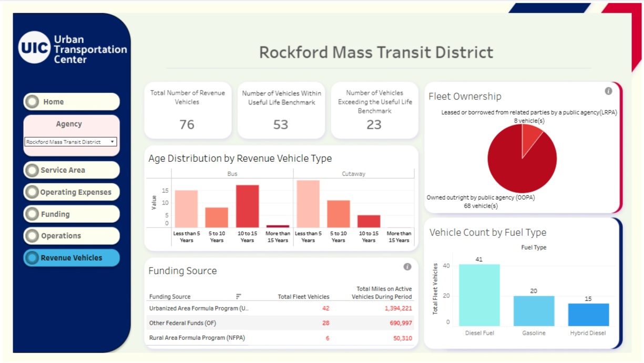
Task: Click the Diesel Fuel bar in chart
Action: (x=479, y=295)
